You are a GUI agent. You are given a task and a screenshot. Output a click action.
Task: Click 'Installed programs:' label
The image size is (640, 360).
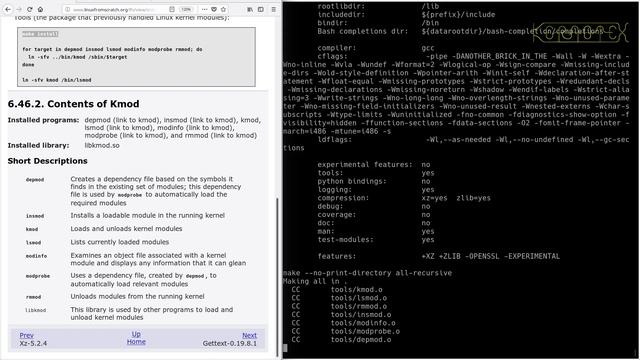tap(43, 120)
